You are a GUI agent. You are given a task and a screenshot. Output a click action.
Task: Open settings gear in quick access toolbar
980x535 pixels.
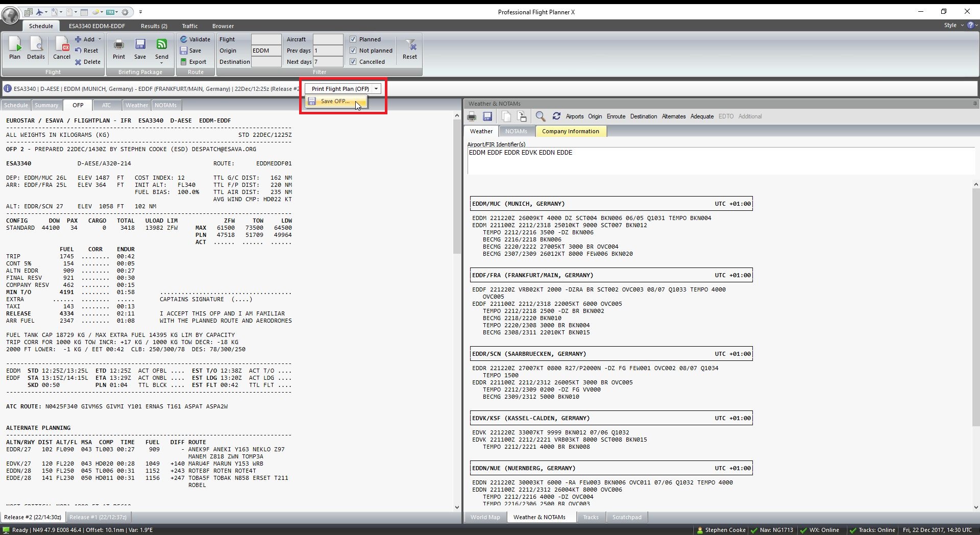point(125,12)
